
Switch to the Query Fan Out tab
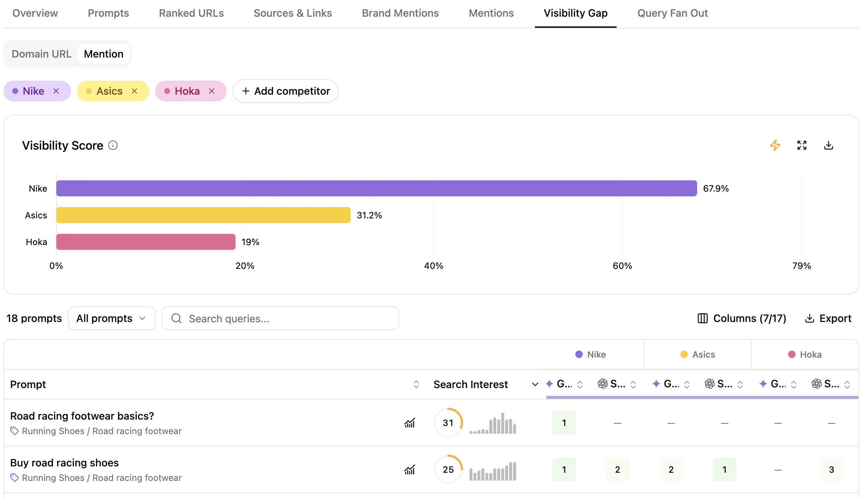pyautogui.click(x=673, y=13)
